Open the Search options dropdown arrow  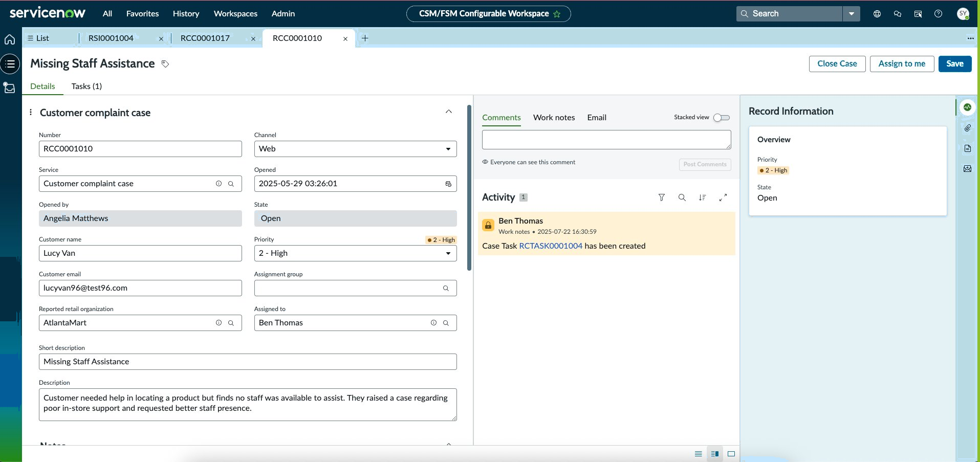coord(852,14)
